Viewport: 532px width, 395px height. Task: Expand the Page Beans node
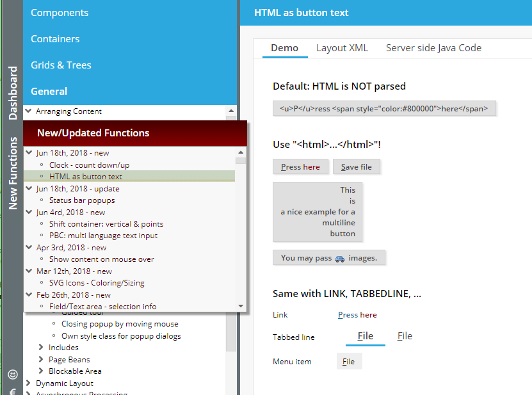[42, 360]
